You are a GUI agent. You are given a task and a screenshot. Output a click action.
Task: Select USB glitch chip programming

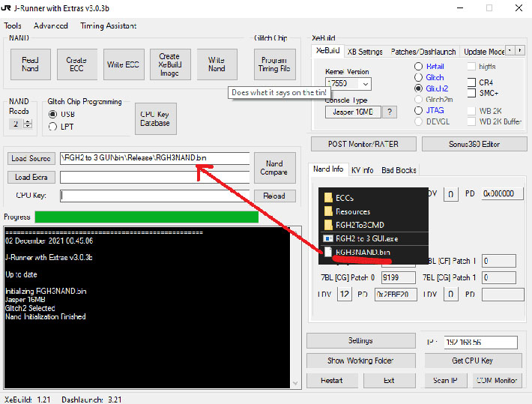[52, 114]
